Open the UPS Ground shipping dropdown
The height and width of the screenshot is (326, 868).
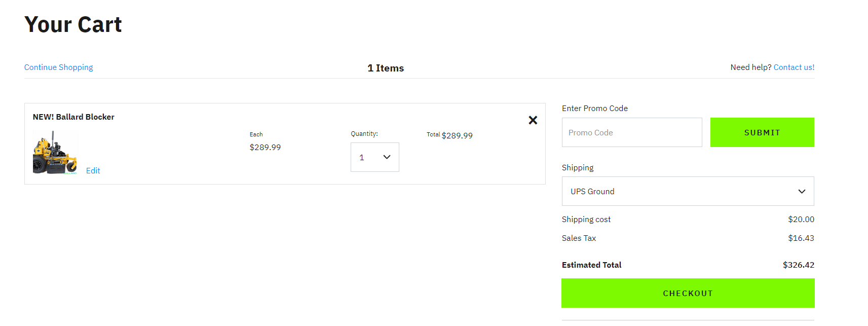pos(688,191)
